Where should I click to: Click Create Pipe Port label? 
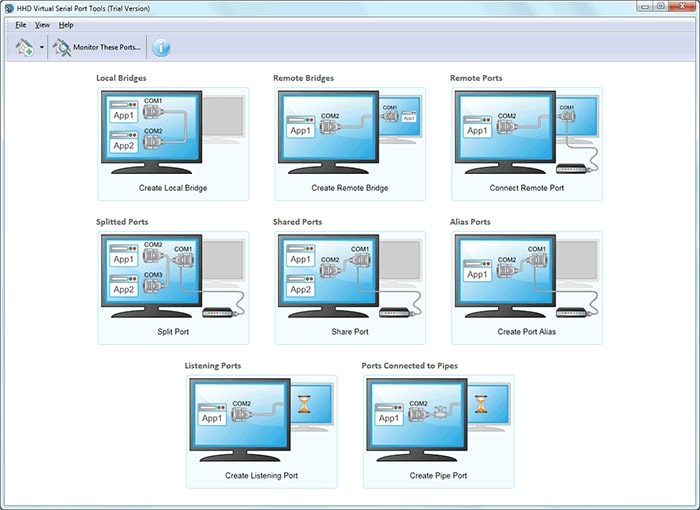[438, 476]
